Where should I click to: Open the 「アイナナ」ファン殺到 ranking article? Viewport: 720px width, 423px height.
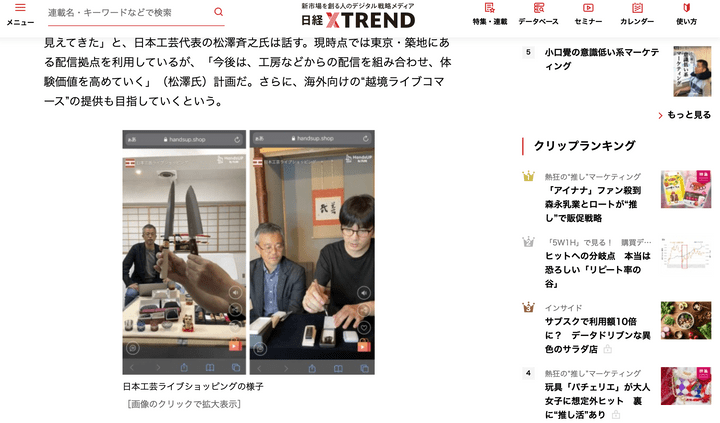[593, 204]
